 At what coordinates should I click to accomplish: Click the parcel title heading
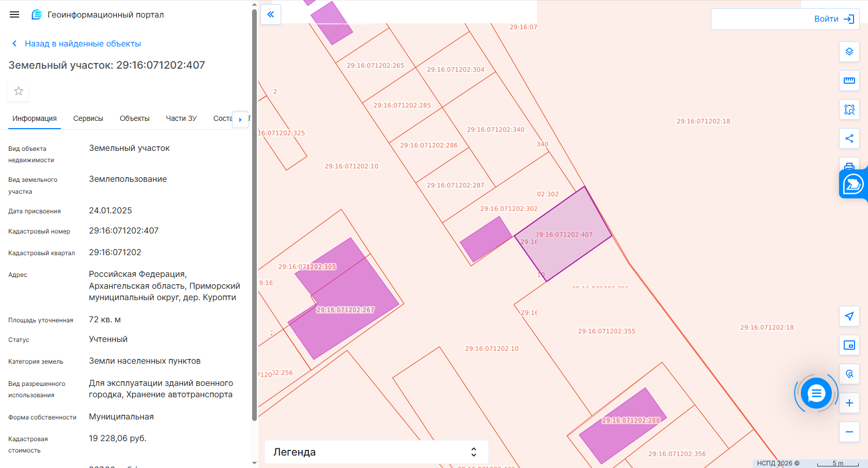[x=107, y=65]
